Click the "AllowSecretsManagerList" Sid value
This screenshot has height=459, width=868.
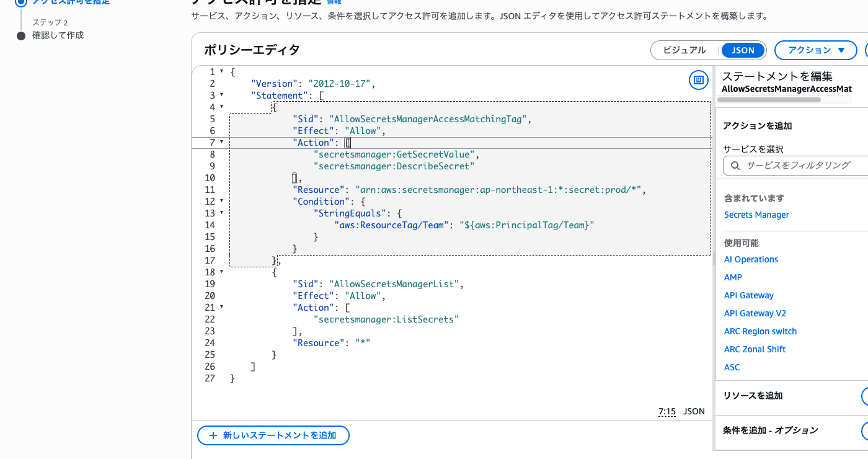pyautogui.click(x=396, y=284)
